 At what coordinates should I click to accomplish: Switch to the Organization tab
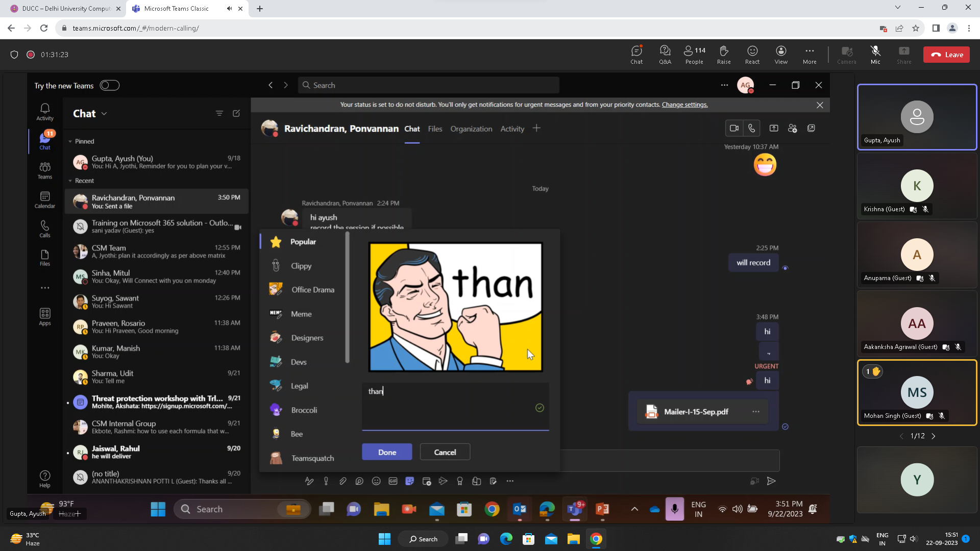pos(471,129)
